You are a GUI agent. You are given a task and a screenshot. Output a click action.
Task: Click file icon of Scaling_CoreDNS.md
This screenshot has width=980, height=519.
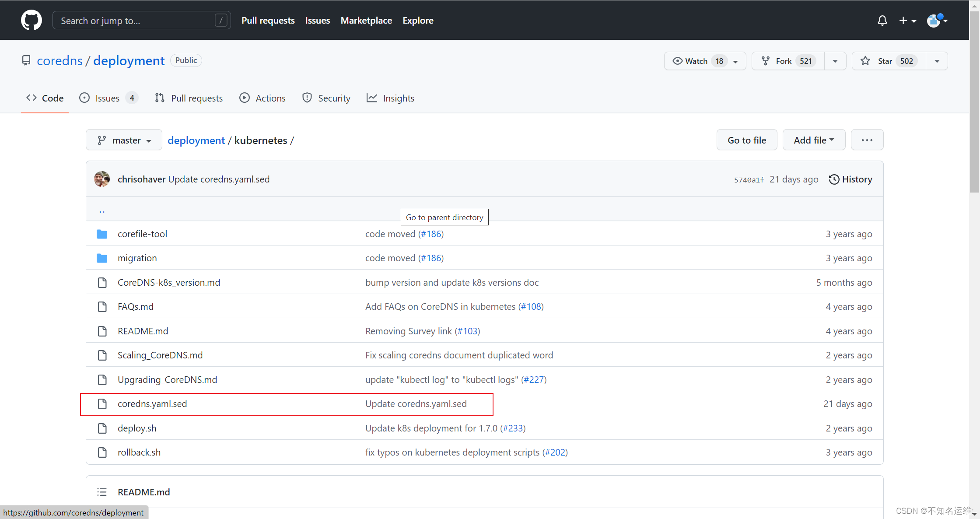point(102,355)
